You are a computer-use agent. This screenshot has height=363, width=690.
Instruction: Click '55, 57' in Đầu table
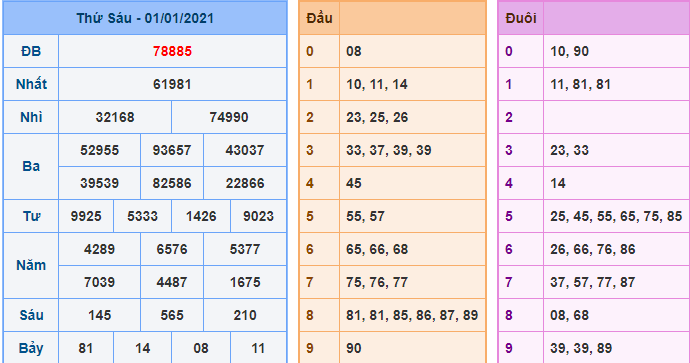point(365,216)
